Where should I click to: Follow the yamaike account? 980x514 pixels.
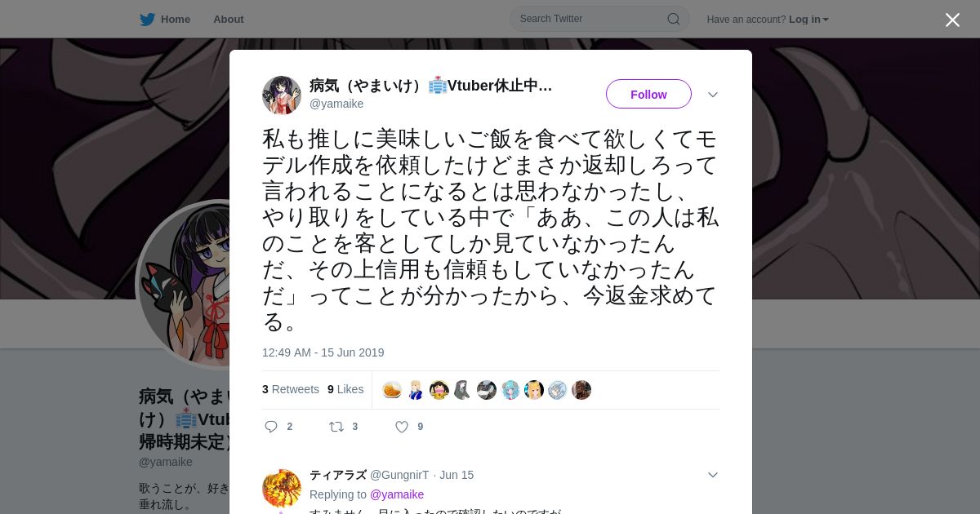(648, 94)
